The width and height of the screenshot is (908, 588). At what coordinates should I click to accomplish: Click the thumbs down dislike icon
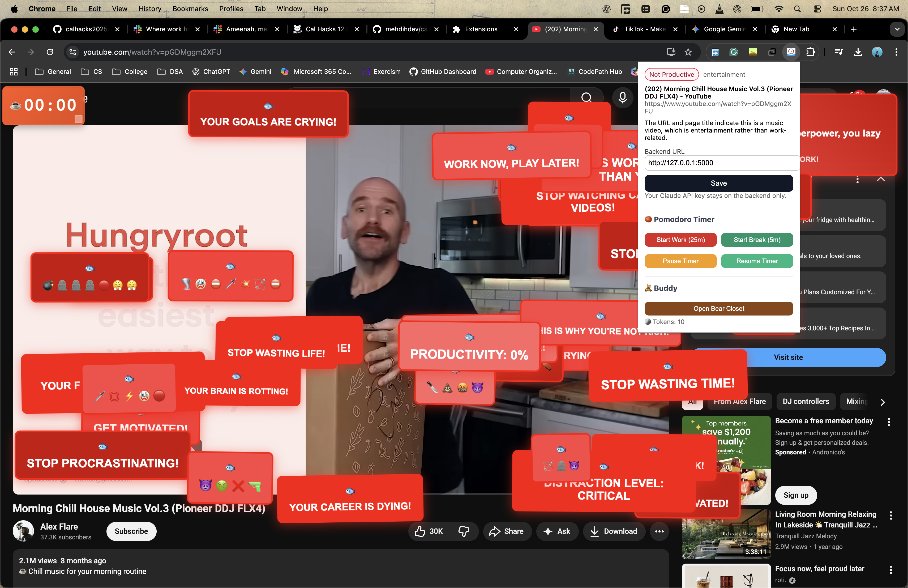coord(464,531)
